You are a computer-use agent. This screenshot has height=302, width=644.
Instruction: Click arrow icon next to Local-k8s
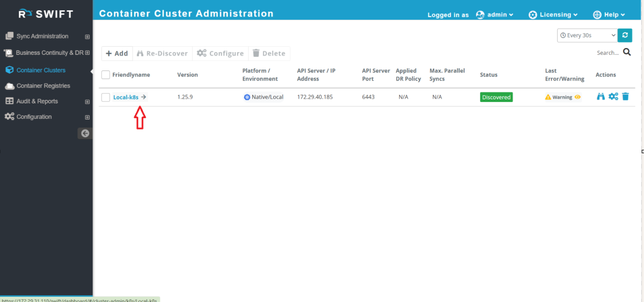tap(143, 97)
